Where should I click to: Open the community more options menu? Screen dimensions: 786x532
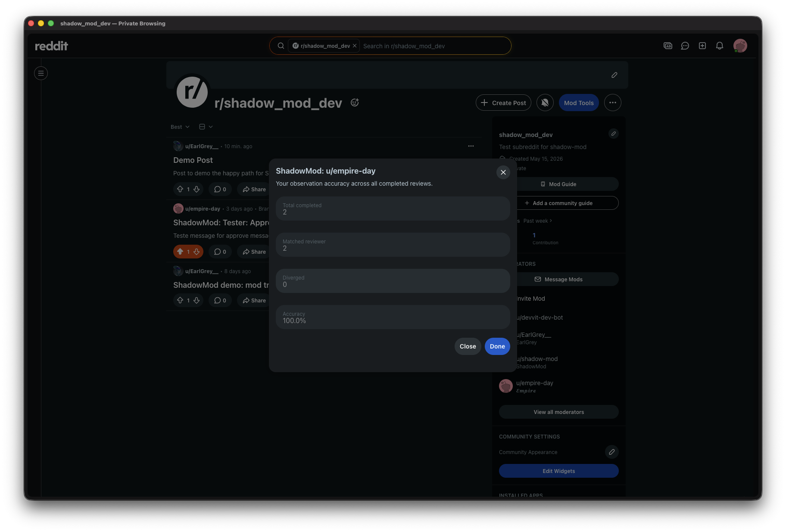(613, 103)
